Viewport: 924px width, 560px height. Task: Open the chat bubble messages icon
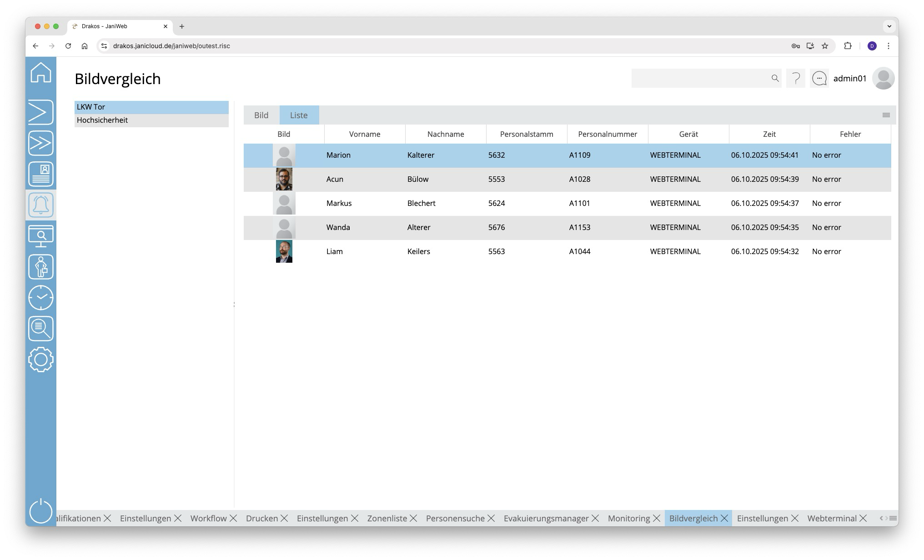819,79
